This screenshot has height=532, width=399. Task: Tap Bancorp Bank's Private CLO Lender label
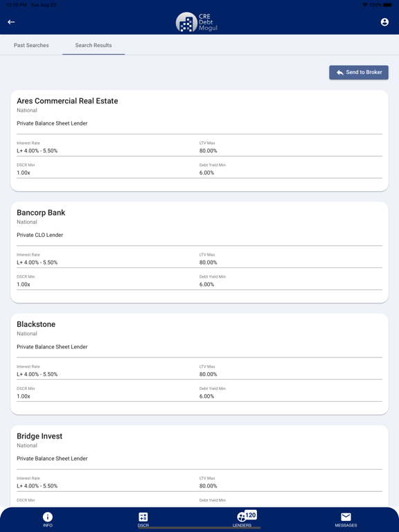(x=39, y=235)
